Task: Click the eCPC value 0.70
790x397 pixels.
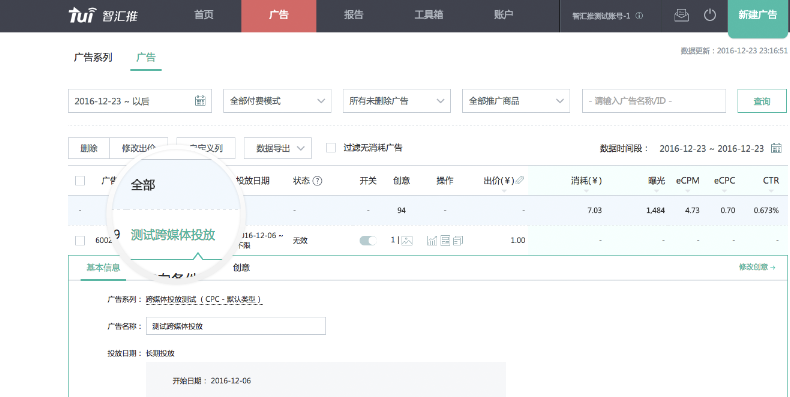Action: coord(728,210)
